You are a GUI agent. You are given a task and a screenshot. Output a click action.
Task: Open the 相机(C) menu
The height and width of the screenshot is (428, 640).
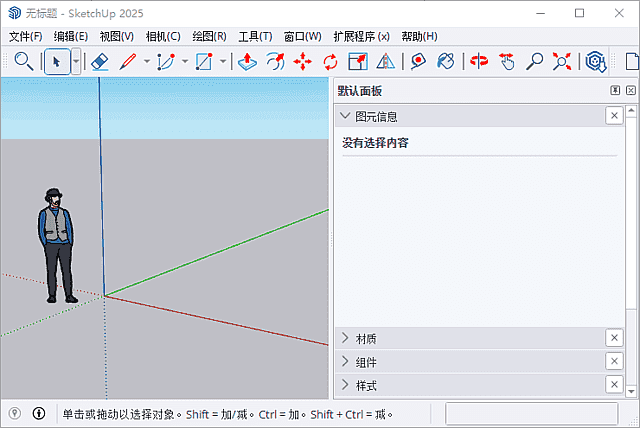[x=163, y=36]
